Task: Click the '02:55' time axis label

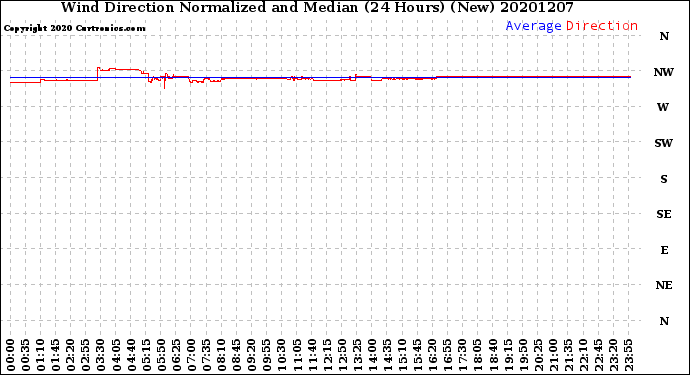Action: tap(86, 356)
